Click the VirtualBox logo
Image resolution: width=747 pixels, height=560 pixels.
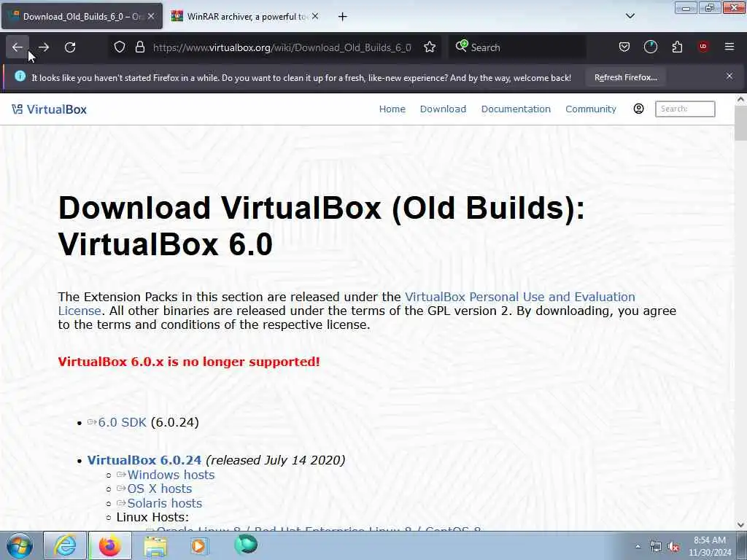[x=49, y=109]
